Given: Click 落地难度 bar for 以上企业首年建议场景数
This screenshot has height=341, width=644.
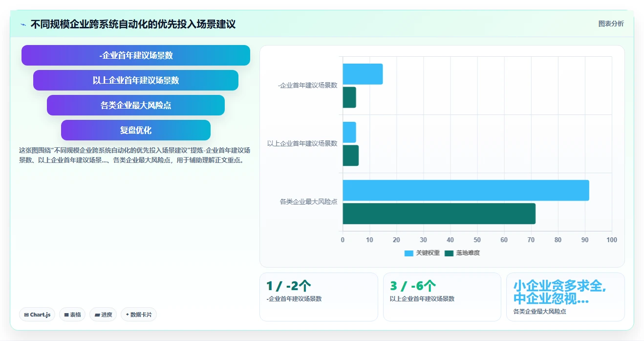Looking at the screenshot, I should tap(350, 156).
